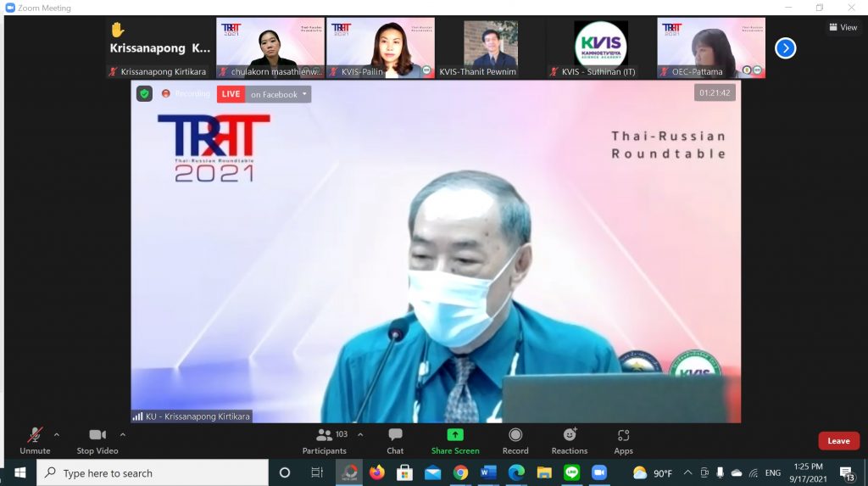Click speaker name label KU - Krissanapong Kirtikara

pos(192,416)
